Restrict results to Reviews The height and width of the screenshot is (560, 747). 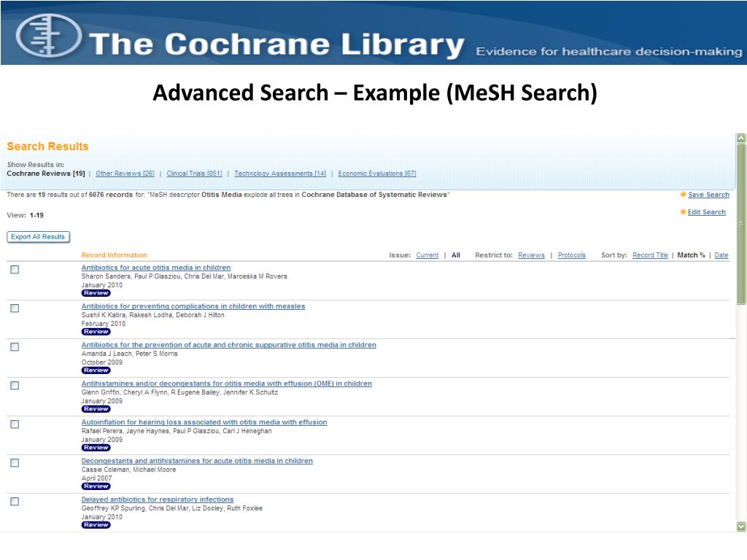531,255
